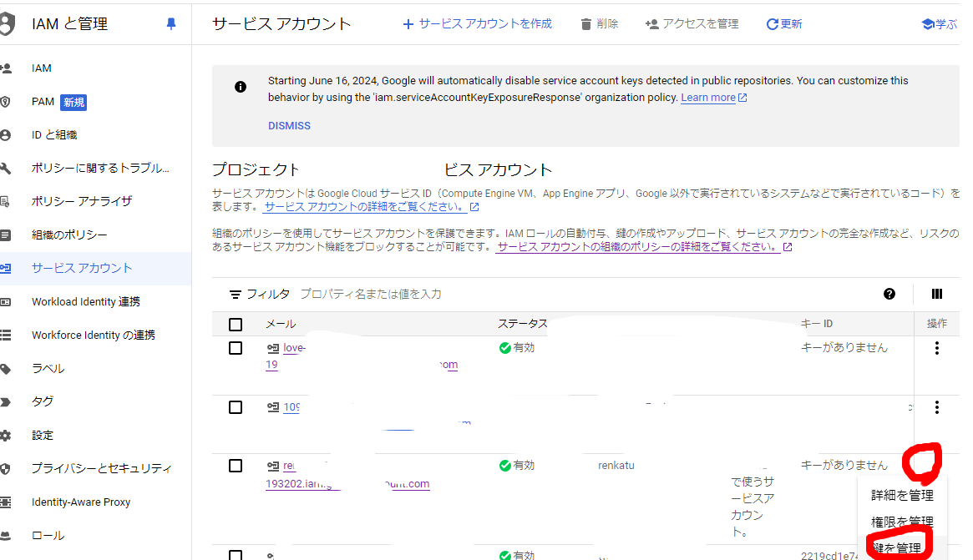This screenshot has width=973, height=560.
Task: Click the アクセスを管理 icon
Action: point(652,23)
